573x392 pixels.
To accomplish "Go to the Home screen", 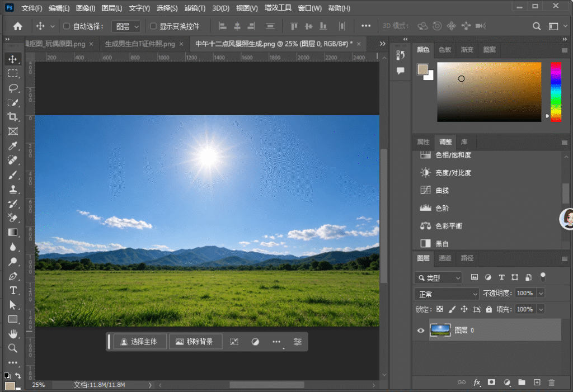I will pyautogui.click(x=17, y=26).
